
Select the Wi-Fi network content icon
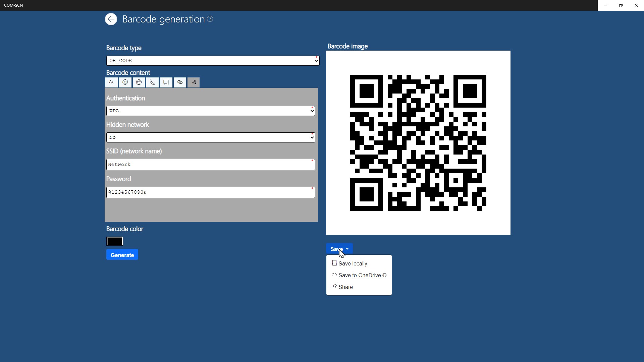(x=194, y=82)
